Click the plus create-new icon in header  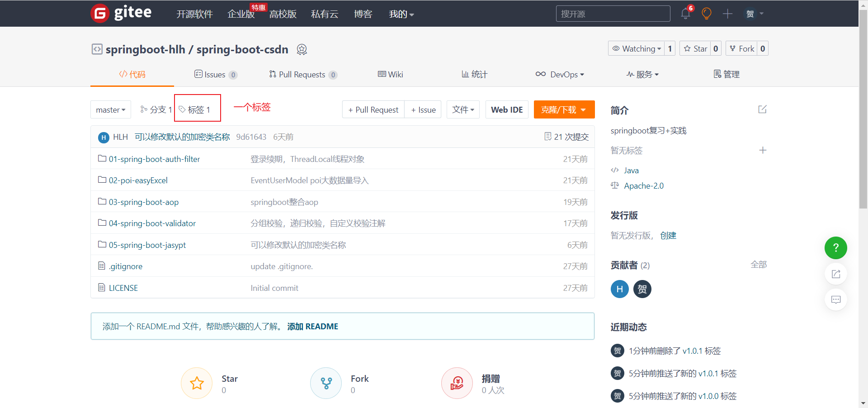[x=727, y=14]
